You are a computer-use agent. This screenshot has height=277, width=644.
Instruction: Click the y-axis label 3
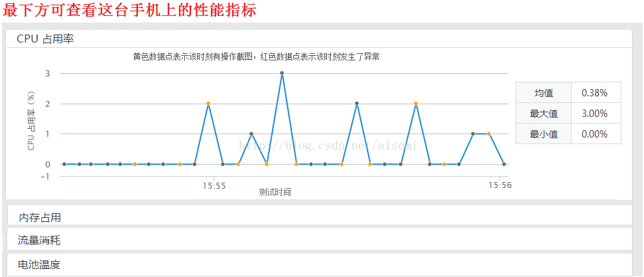coord(48,74)
